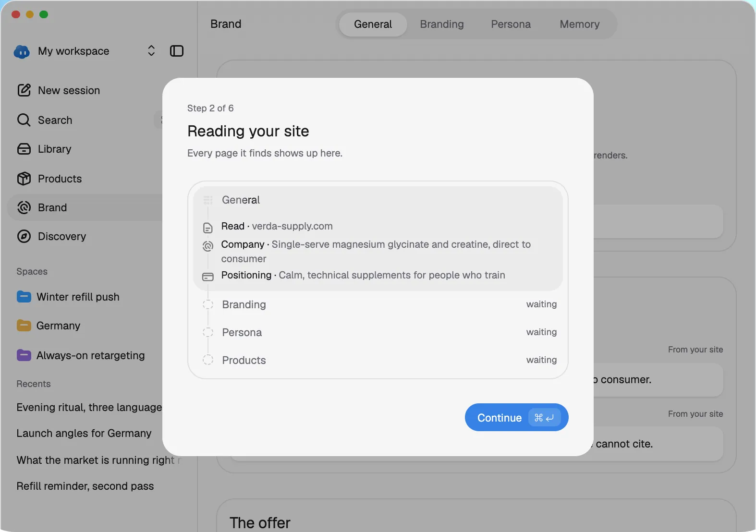Viewport: 756px width, 532px height.
Task: Click the Discovery compass icon
Action: click(x=24, y=236)
